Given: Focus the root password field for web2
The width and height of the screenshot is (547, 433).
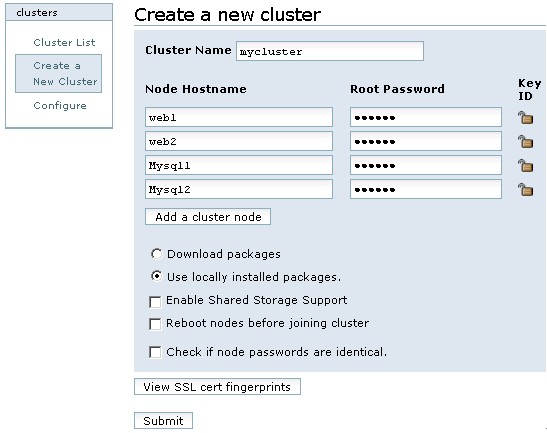Looking at the screenshot, I should (426, 141).
